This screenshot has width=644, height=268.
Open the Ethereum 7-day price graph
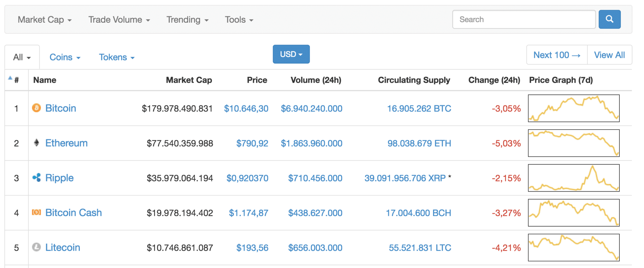[574, 143]
